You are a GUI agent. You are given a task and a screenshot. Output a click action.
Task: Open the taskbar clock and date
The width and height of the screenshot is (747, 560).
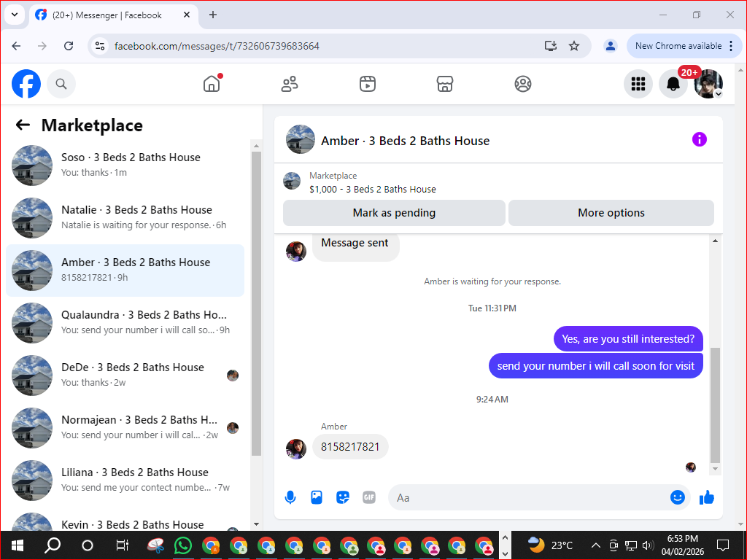coord(683,545)
